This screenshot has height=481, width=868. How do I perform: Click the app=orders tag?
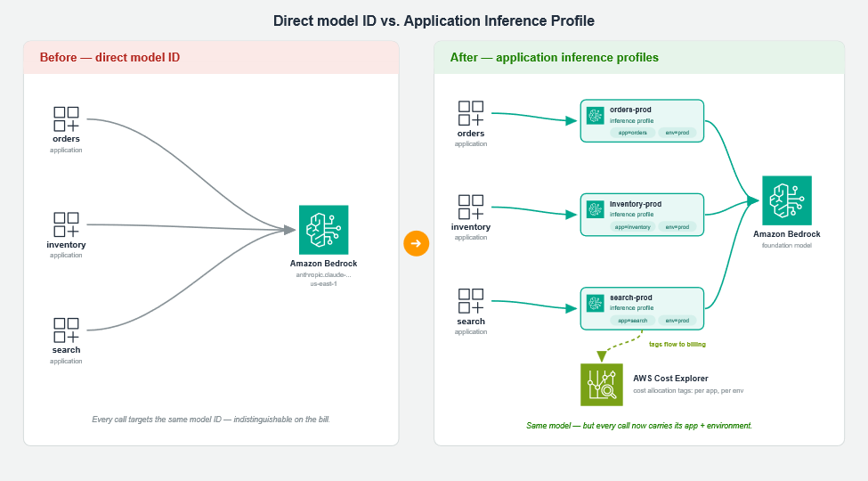633,133
